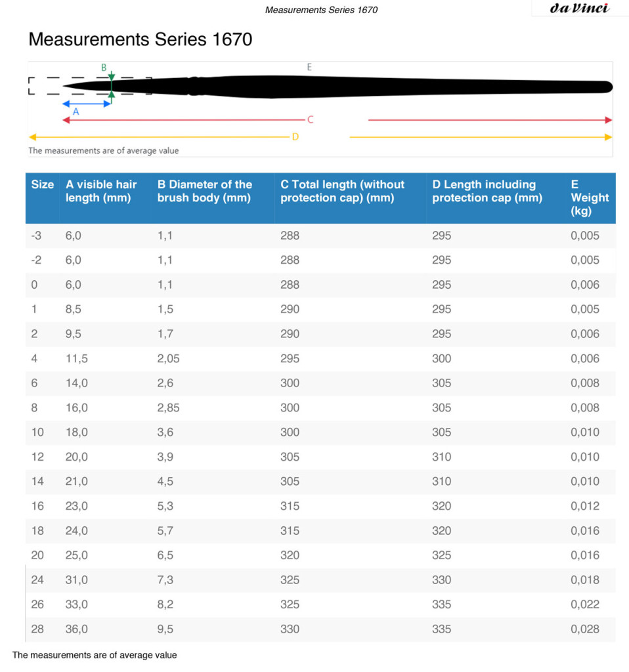Image resolution: width=629 pixels, height=672 pixels.
Task: Click the red C label in diagram
Action: [x=310, y=120]
